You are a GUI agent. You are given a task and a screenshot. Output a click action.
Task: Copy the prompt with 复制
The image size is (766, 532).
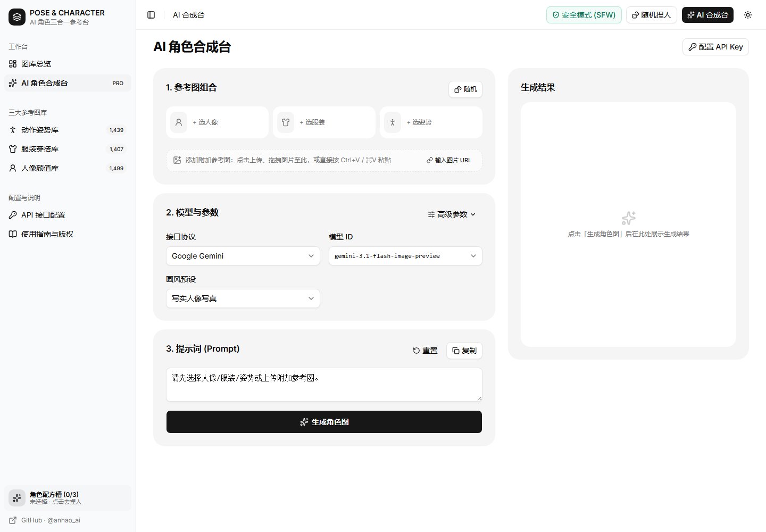click(x=464, y=351)
